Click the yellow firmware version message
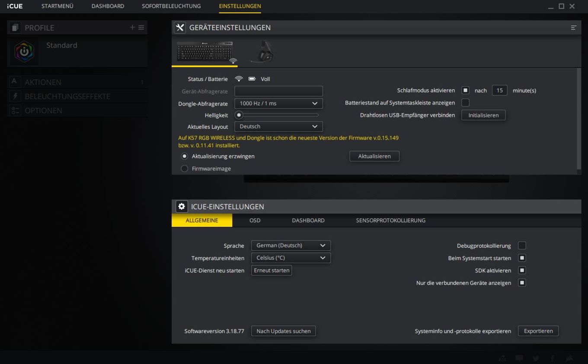 (x=288, y=141)
